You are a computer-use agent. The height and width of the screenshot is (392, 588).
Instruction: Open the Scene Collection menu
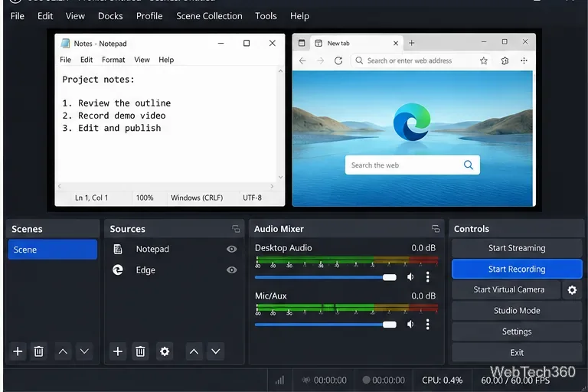[209, 16]
